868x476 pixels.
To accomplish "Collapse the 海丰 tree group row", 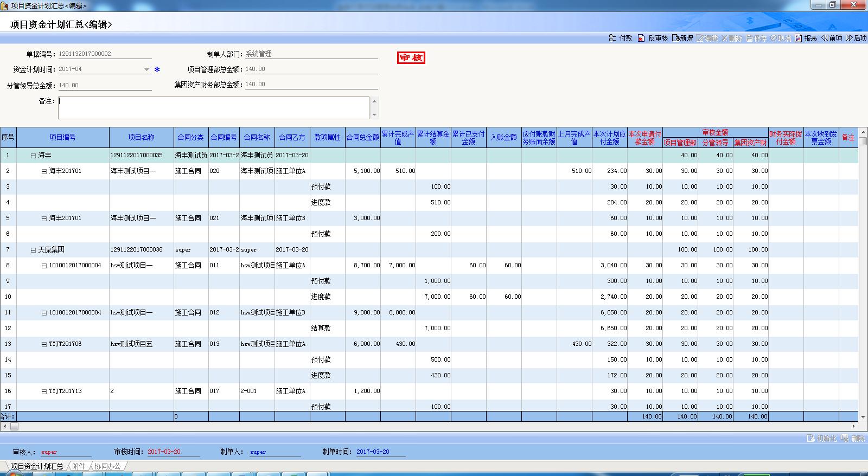I will pos(33,156).
